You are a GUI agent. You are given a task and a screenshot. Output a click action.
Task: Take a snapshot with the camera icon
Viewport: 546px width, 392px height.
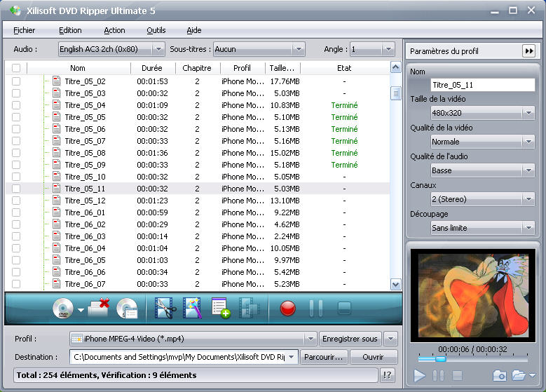[x=500, y=376]
